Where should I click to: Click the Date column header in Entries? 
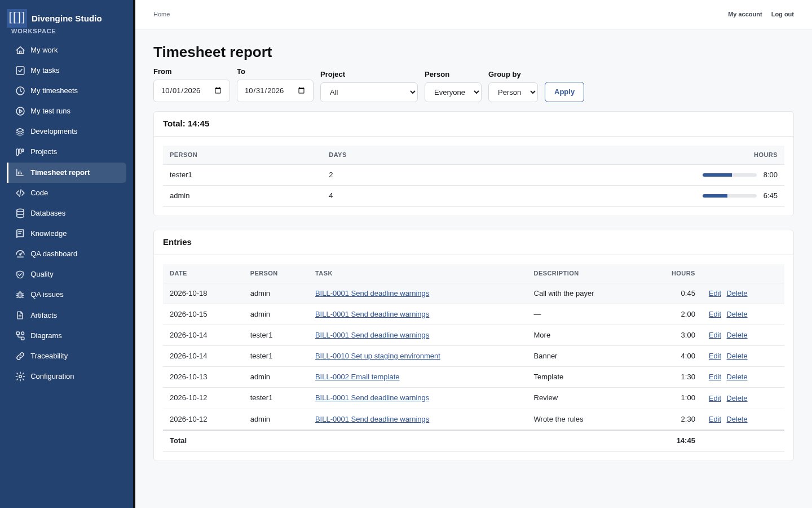point(178,273)
